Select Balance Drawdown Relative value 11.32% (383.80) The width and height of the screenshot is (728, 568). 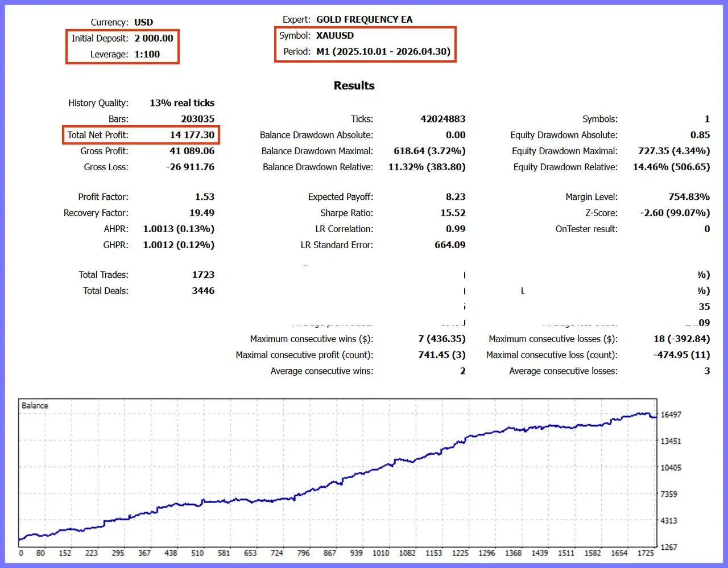427,167
